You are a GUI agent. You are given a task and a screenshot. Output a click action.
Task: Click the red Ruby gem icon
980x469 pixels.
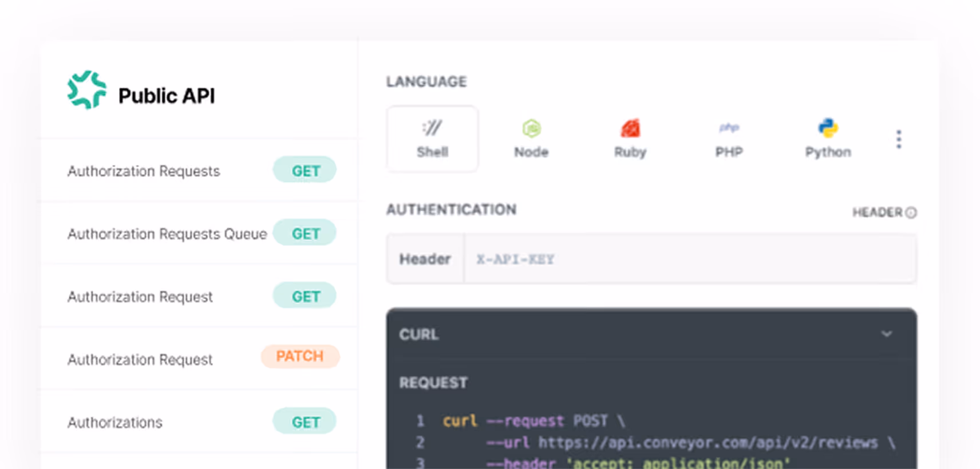click(630, 128)
